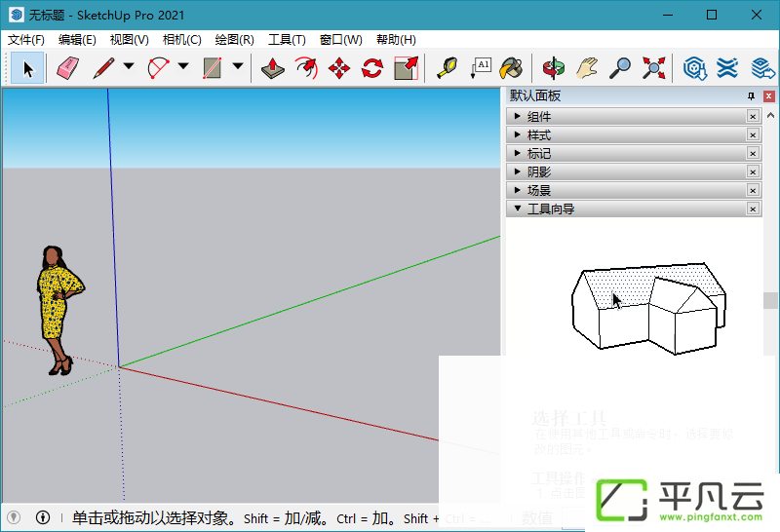This screenshot has width=780, height=532.
Task: Open the 视图(V) menu
Action: click(x=130, y=40)
